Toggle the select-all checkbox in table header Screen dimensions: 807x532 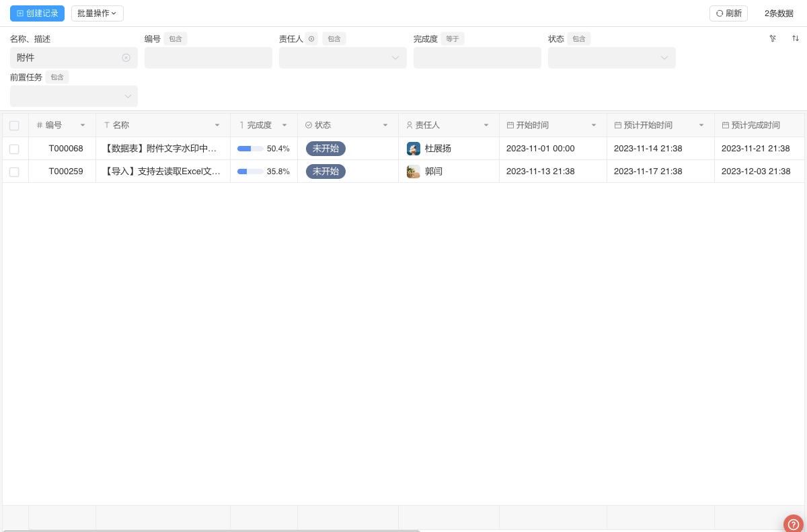14,125
